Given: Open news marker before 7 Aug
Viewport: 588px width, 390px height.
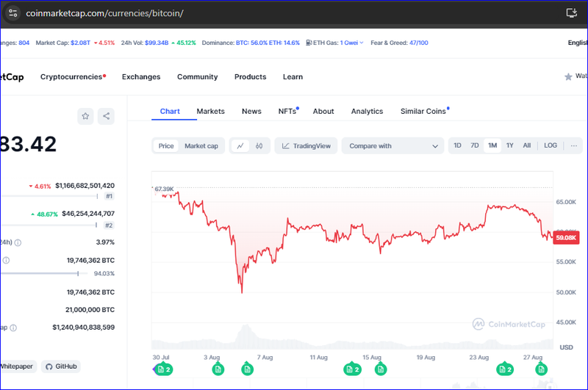Looking at the screenshot, I should coord(247,369).
